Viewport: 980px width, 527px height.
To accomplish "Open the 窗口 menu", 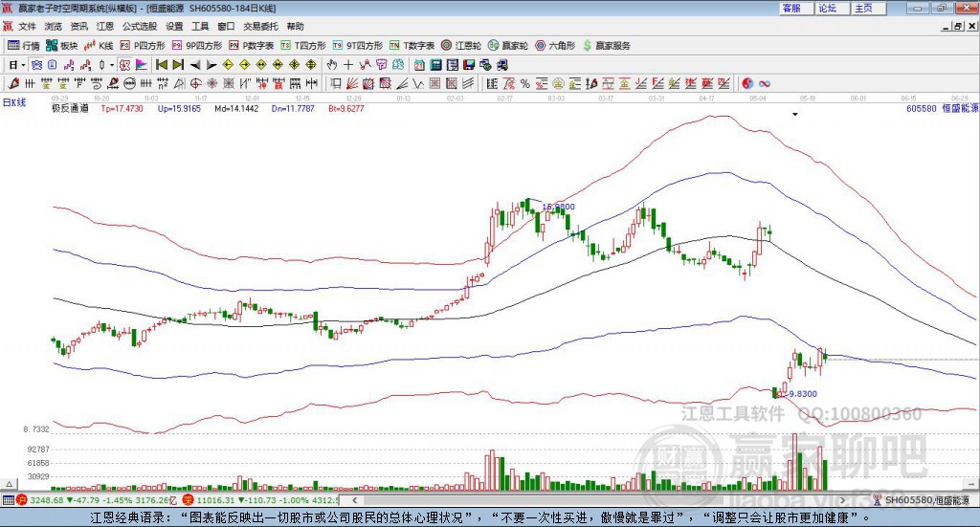I will (226, 26).
